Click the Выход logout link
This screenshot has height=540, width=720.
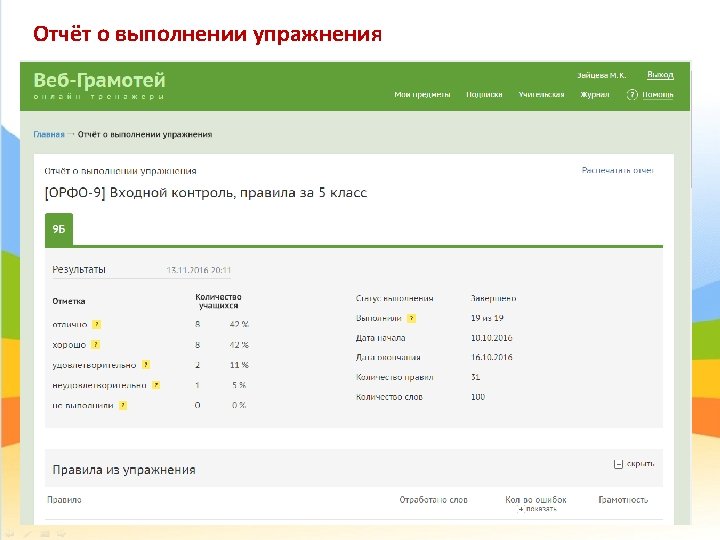tap(660, 74)
